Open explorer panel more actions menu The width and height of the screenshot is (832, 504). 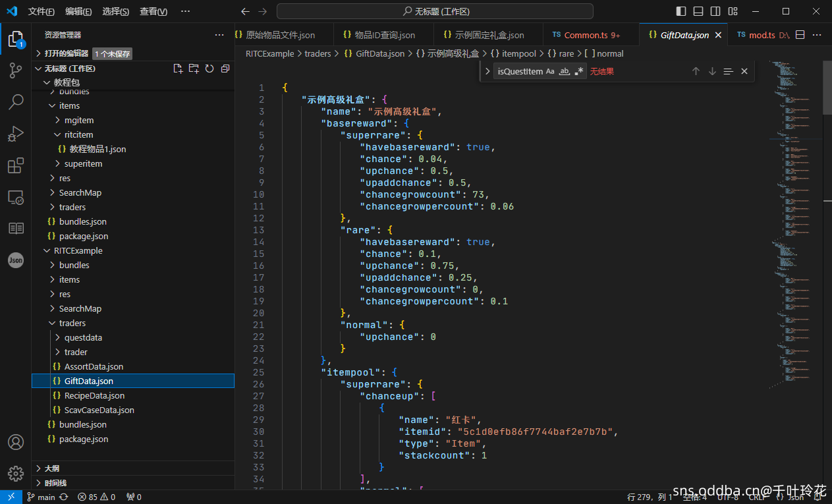coord(219,35)
